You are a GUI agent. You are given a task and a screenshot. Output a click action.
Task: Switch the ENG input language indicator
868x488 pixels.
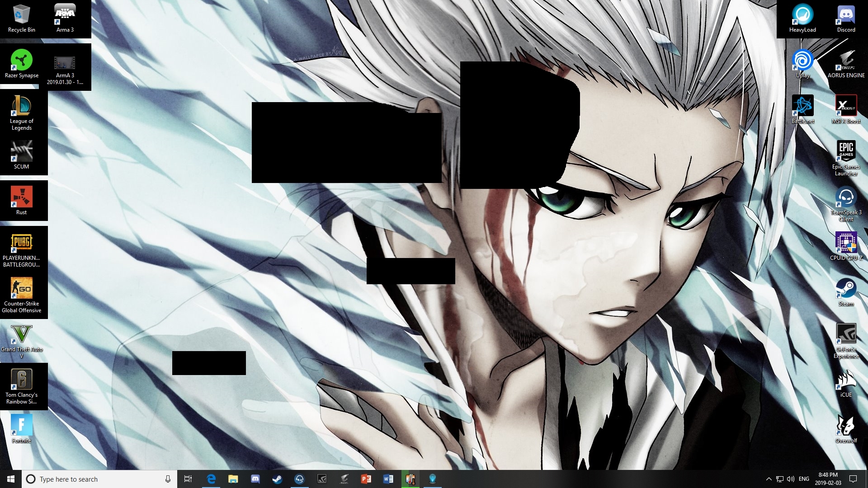[804, 479]
